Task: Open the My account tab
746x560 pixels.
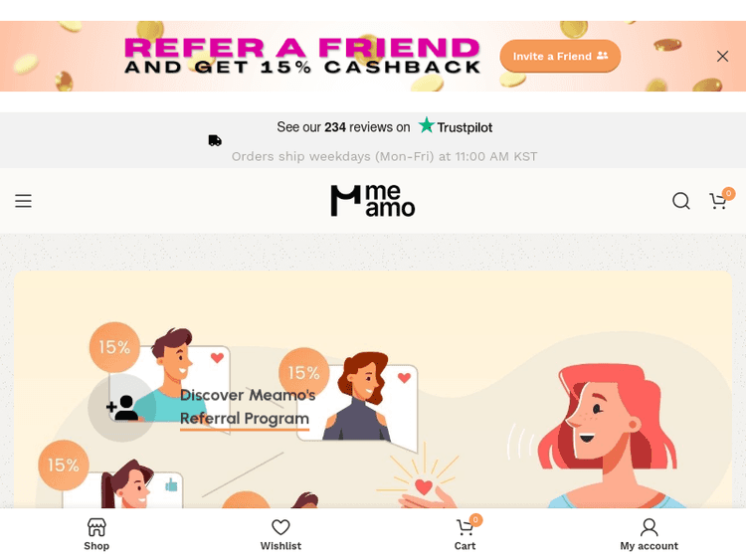Action: [x=649, y=534]
